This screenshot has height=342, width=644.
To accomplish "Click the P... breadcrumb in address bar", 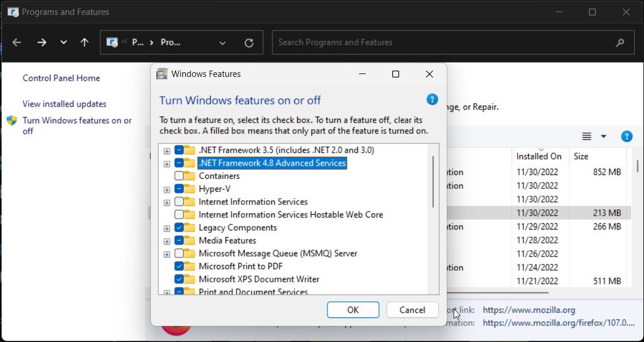I will tap(138, 42).
